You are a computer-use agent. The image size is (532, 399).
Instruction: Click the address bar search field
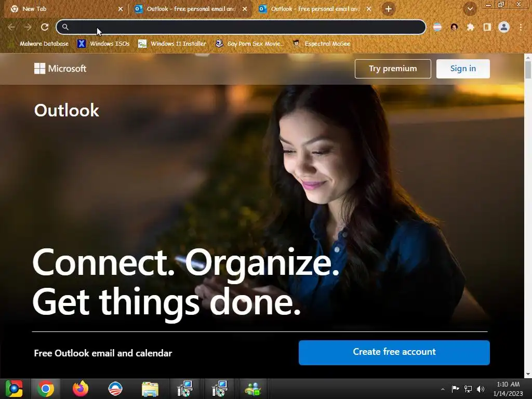coord(241,27)
